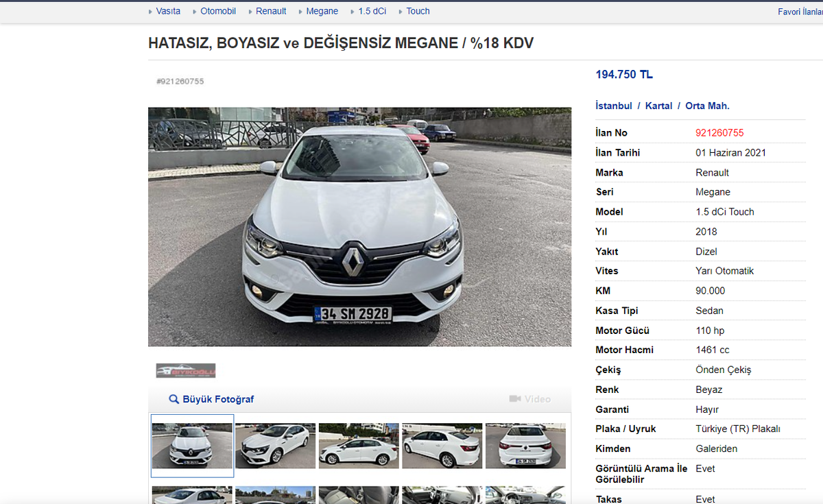Select the Touch breadcrumb link
Image resolution: width=823 pixels, height=504 pixels.
point(418,11)
